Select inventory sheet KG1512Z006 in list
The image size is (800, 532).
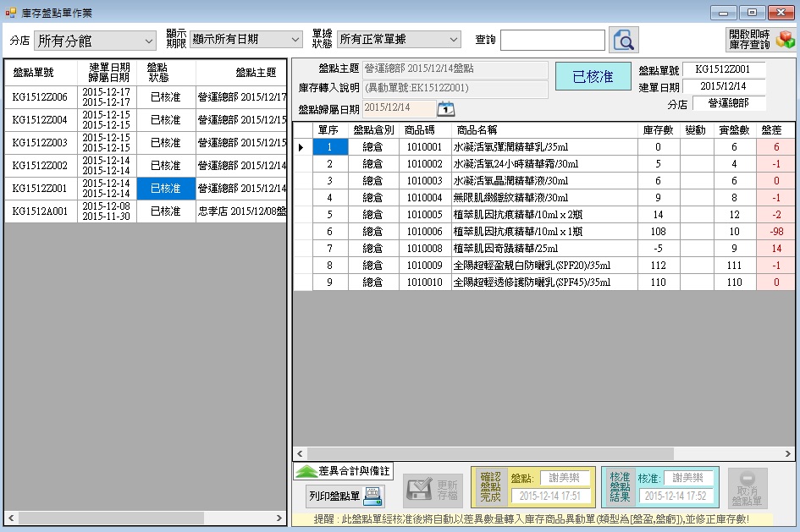[x=40, y=97]
